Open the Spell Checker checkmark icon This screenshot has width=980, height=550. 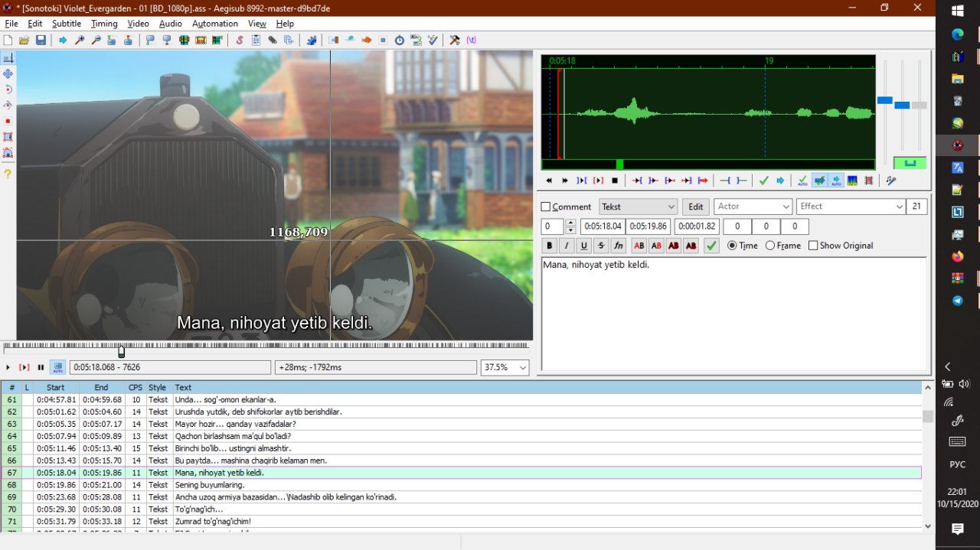(433, 40)
